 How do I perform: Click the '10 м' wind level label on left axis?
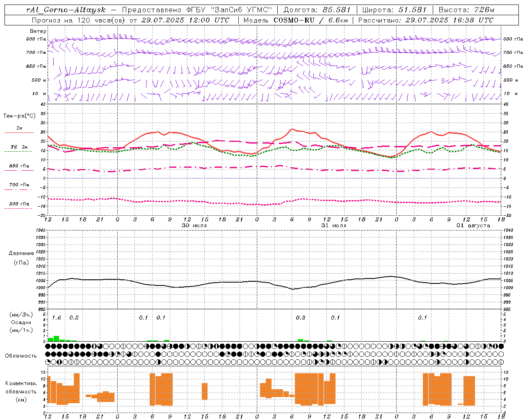(39, 94)
